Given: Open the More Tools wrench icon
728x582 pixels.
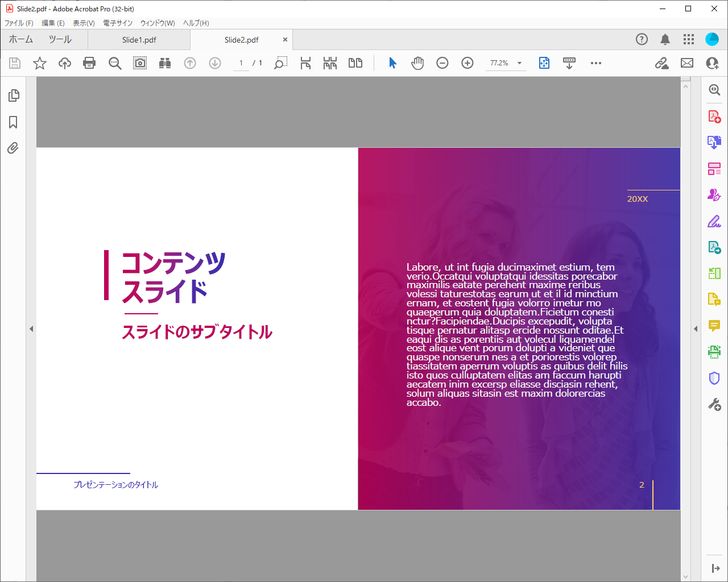Looking at the screenshot, I should [x=714, y=404].
